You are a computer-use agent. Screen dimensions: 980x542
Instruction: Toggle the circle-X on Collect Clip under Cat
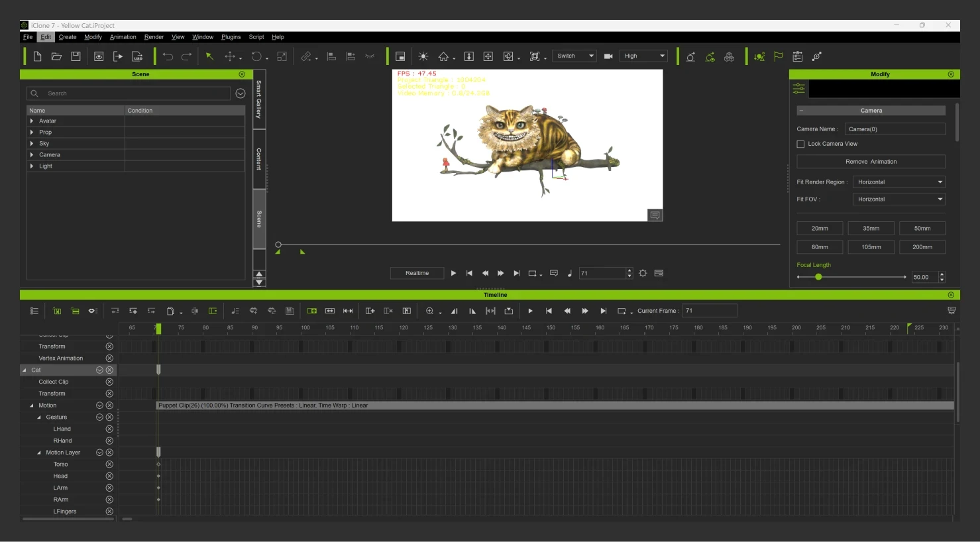(x=109, y=382)
